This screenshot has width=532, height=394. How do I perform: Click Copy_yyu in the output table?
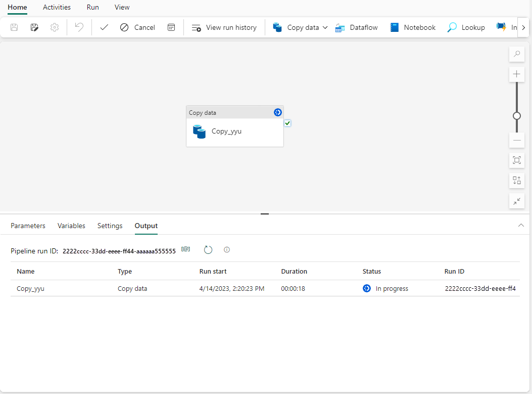pos(30,289)
